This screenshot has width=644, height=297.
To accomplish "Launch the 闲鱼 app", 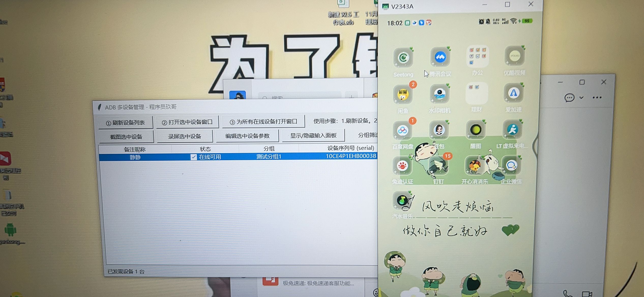I will [x=403, y=94].
